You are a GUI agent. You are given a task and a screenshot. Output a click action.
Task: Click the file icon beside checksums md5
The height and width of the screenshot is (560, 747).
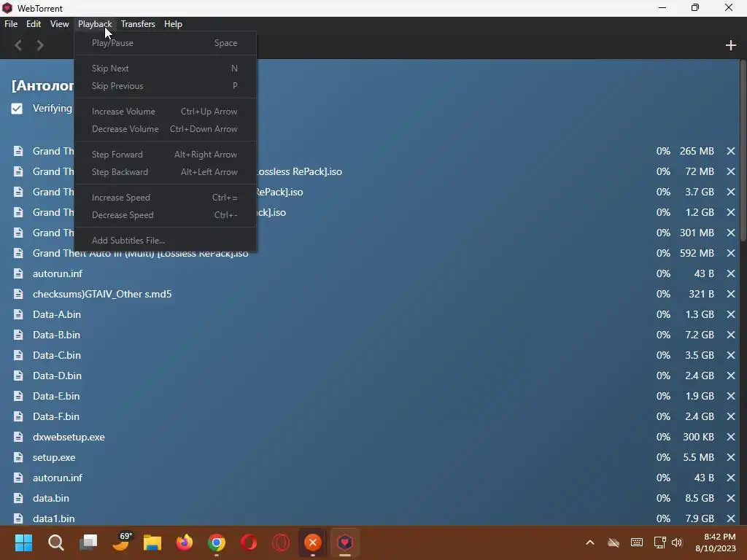18,294
